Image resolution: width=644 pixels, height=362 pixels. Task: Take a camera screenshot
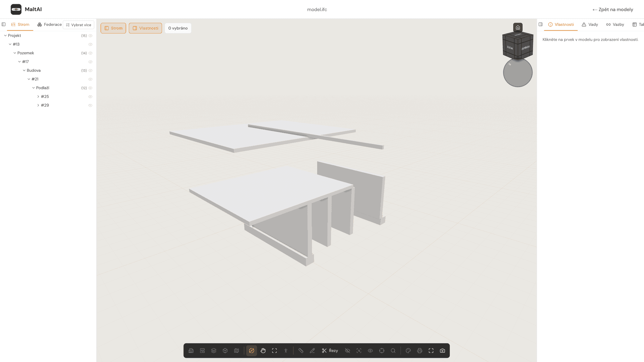(442, 351)
